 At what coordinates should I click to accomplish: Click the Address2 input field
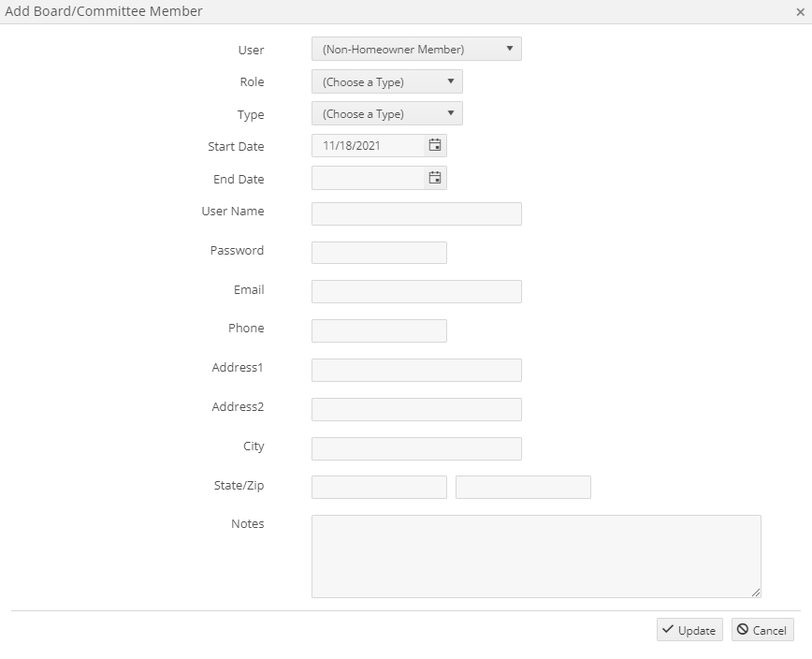(x=416, y=410)
